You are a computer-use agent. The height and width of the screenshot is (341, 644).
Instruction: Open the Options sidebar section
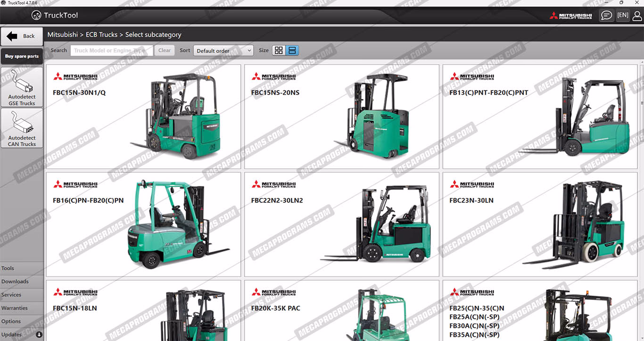(22, 321)
